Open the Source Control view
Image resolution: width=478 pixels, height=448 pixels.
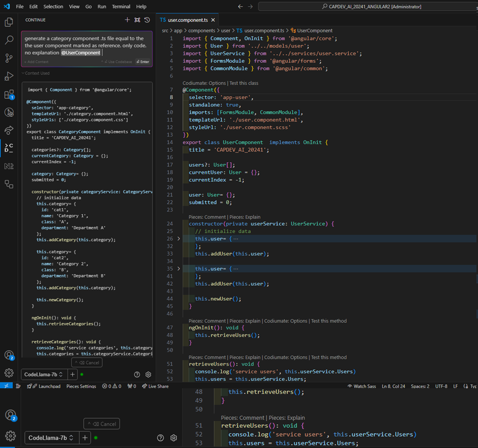(x=9, y=58)
